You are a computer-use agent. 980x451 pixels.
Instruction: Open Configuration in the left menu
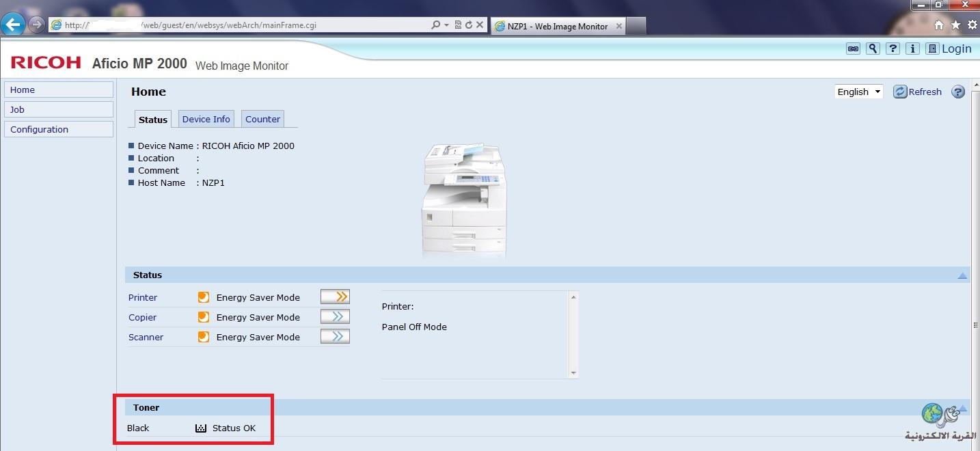59,129
